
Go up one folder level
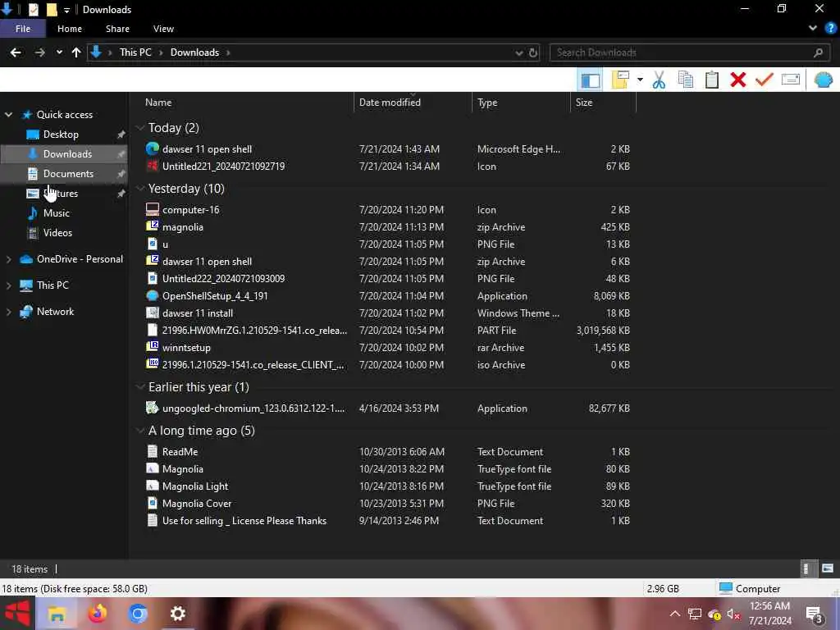(76, 52)
